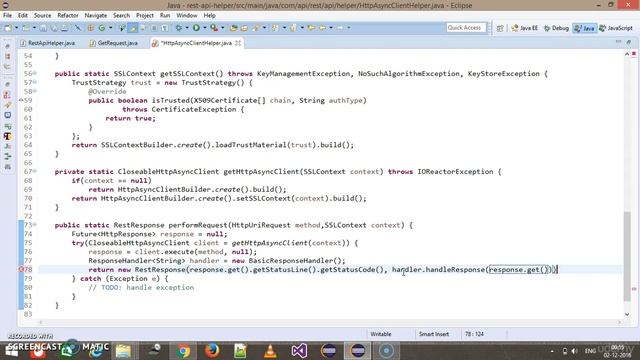Click the horizontal scrollbar right arrow
The width and height of the screenshot is (640, 360).
pos(619,322)
